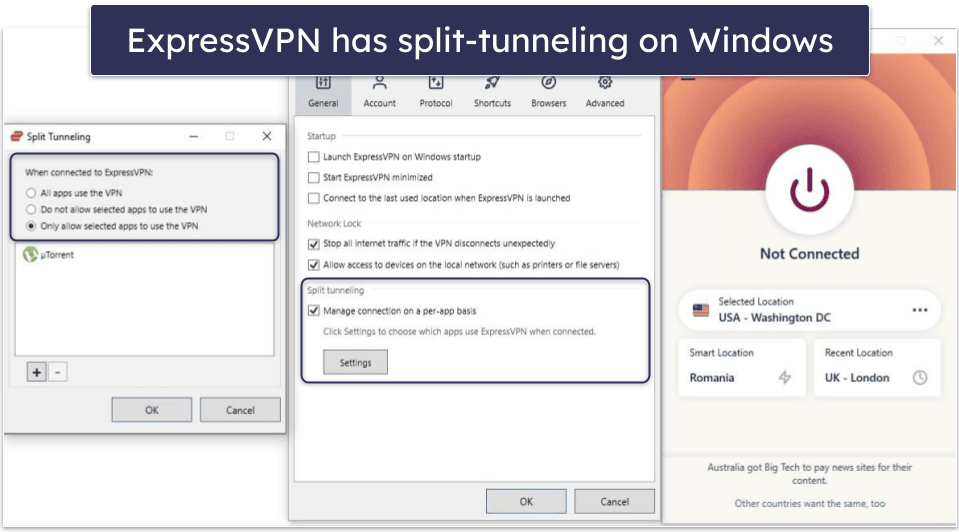This screenshot has height=532, width=959.
Task: Cancel the Split Tunneling dialog
Action: pos(240,410)
